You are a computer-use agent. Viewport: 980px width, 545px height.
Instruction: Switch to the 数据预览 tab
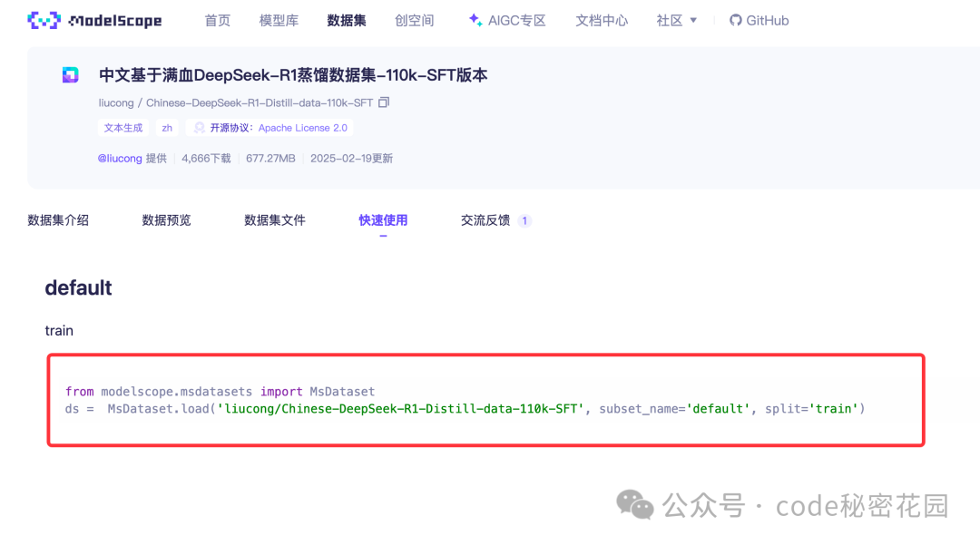(166, 220)
